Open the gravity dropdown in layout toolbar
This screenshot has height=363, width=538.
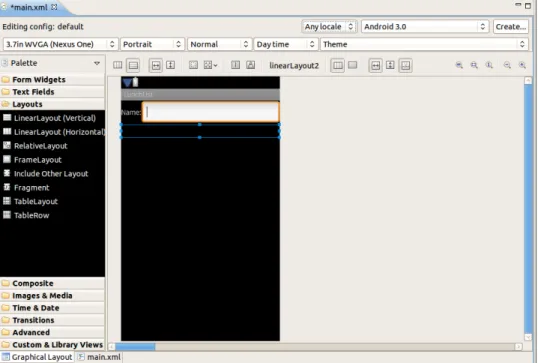(x=210, y=65)
